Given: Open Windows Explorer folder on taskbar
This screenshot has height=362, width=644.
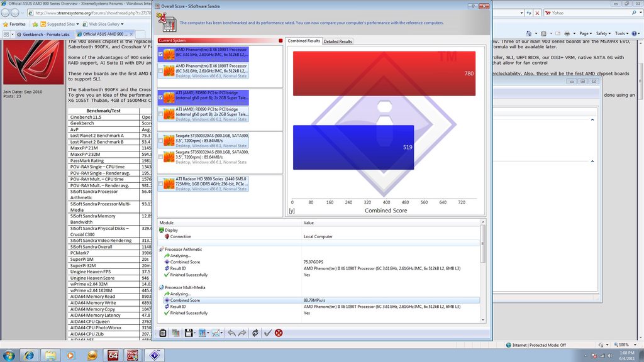Looking at the screenshot, I should 50,355.
